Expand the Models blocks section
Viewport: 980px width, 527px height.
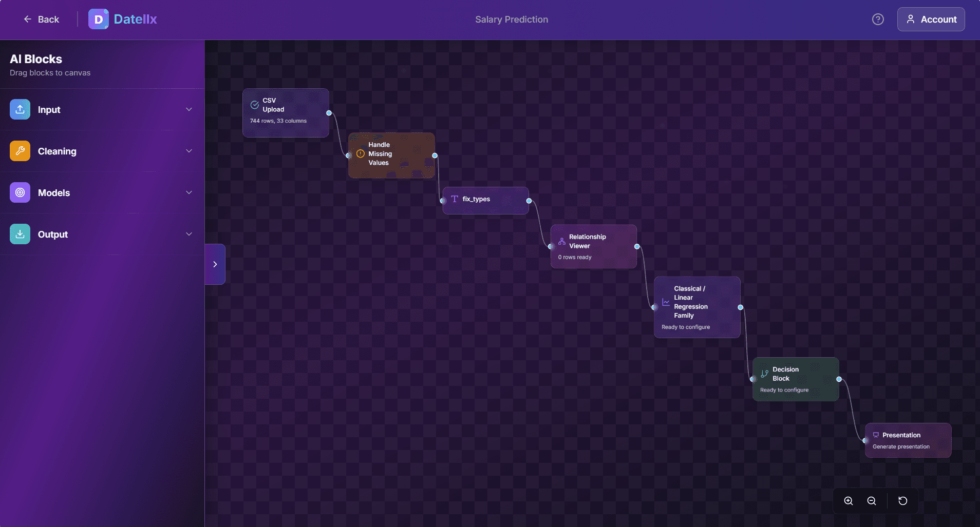[x=189, y=192]
